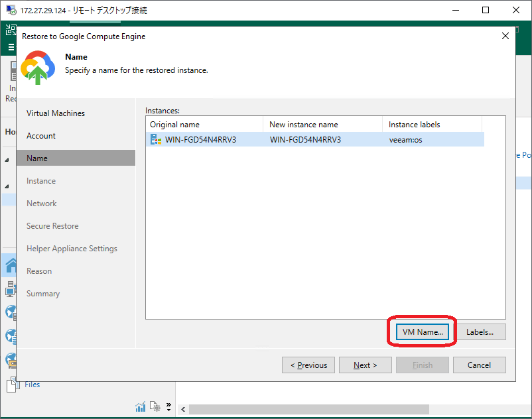The image size is (532, 419).
Task: Open the Files view in the Veeam sidebar
Action: 32,385
